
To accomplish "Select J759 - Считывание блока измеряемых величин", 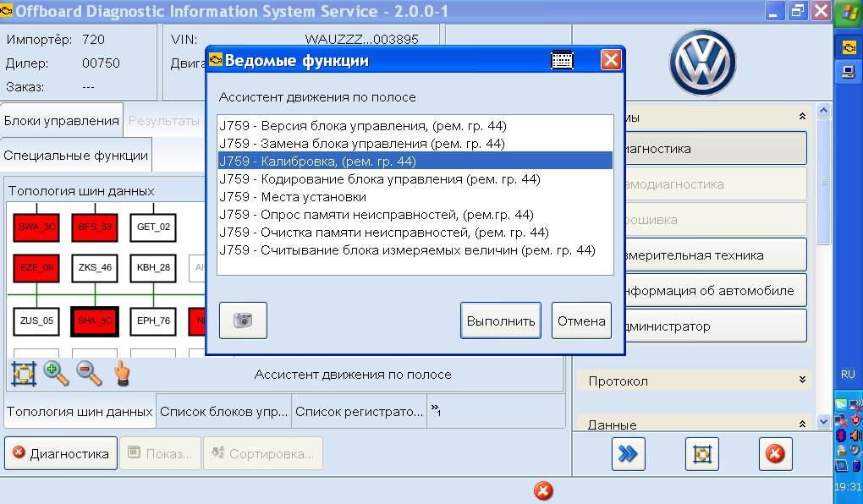I will [415, 249].
